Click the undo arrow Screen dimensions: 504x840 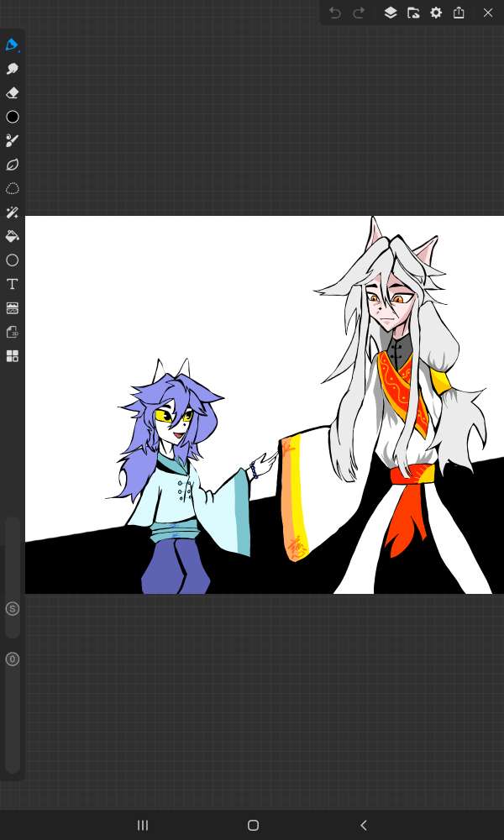(x=335, y=13)
